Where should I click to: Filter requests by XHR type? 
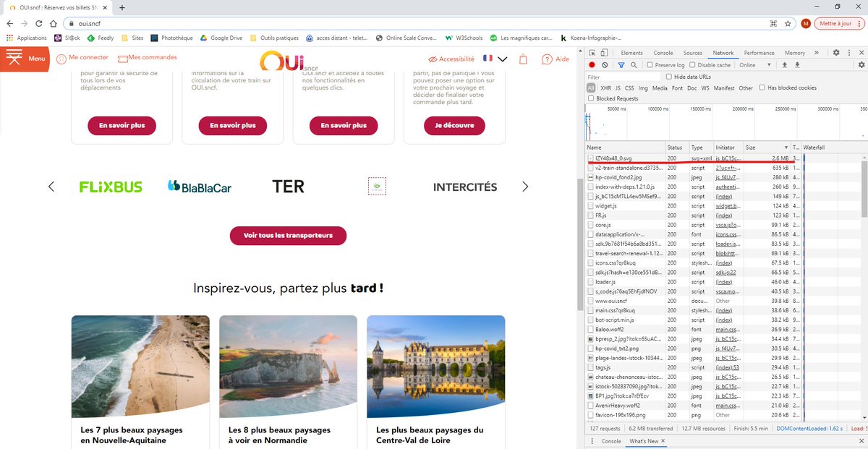(x=605, y=88)
